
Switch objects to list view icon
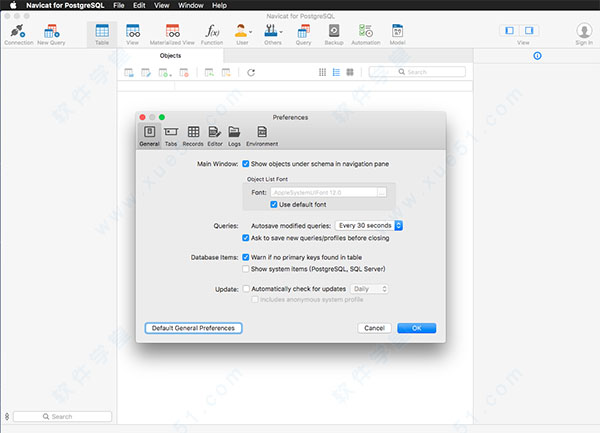click(x=323, y=72)
